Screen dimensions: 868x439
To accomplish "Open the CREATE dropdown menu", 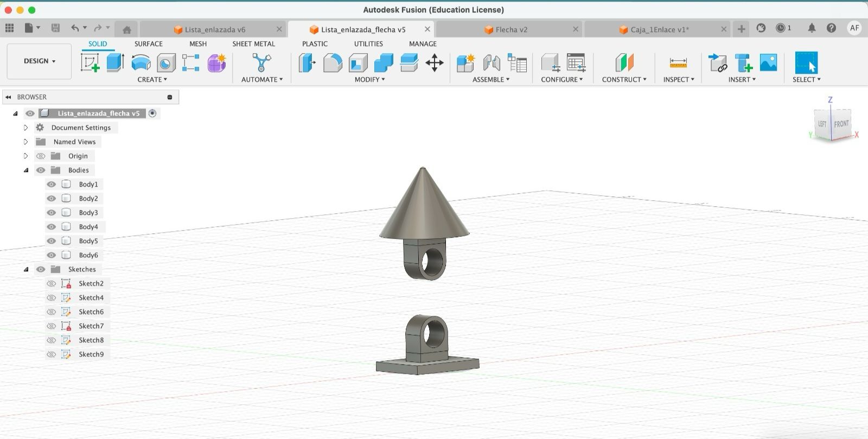I will pos(152,79).
